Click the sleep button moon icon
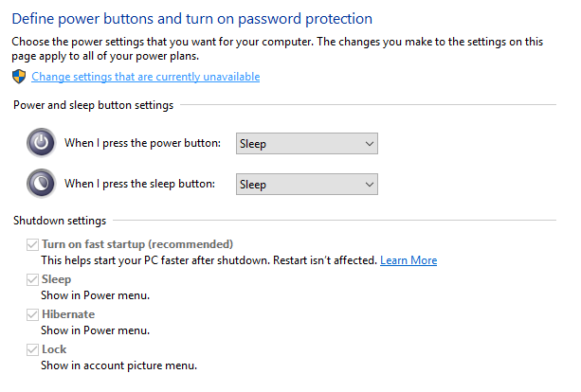581x392 pixels. tap(41, 184)
